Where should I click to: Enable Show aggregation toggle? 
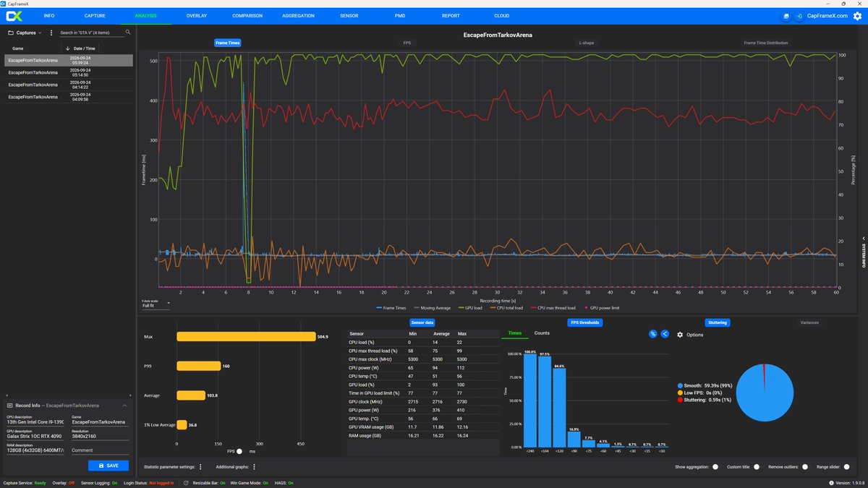point(715,467)
